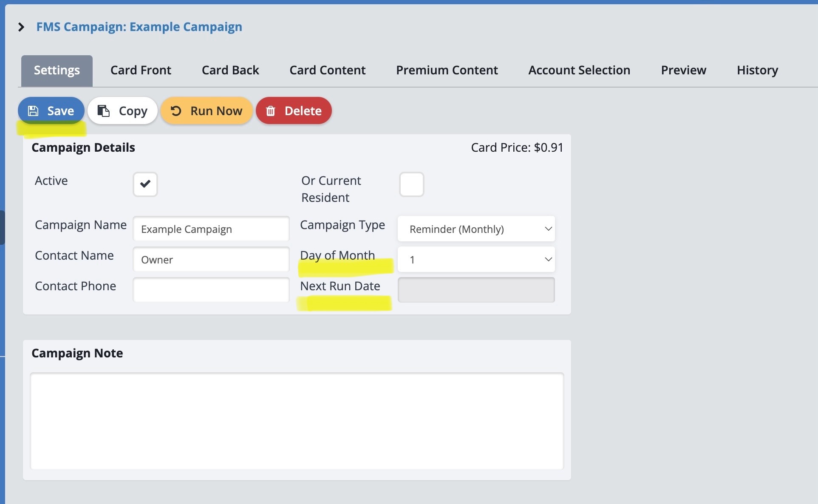Click the FMS Campaign: Example Campaign link
818x504 pixels.
[x=139, y=27]
